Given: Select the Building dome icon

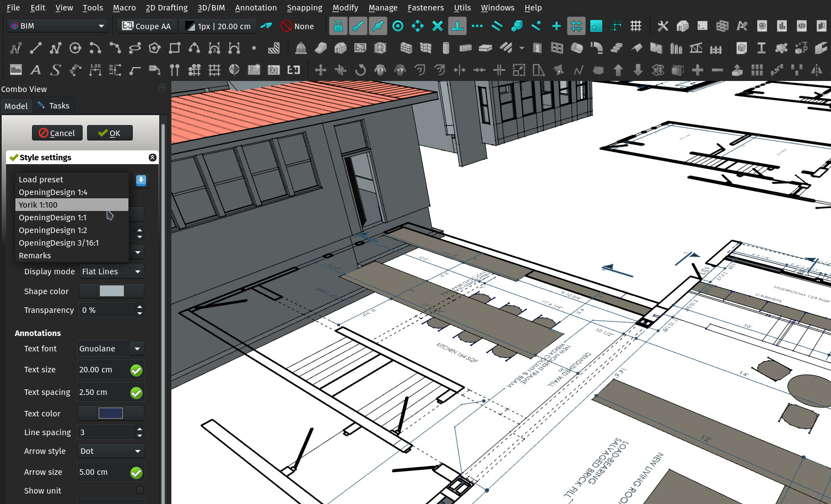Looking at the screenshot, I should point(301,48).
